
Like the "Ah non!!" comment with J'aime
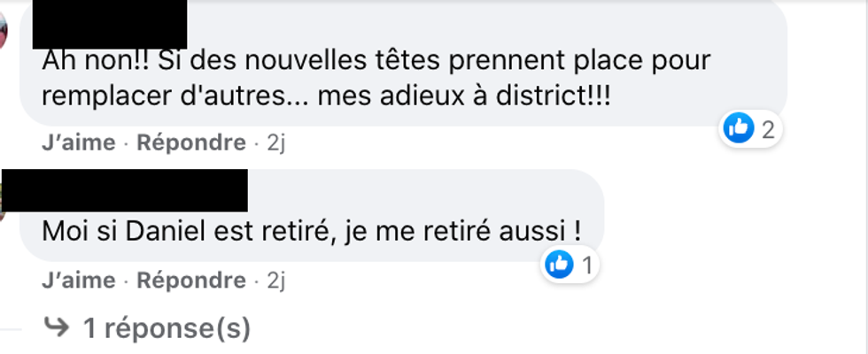pos(78,142)
